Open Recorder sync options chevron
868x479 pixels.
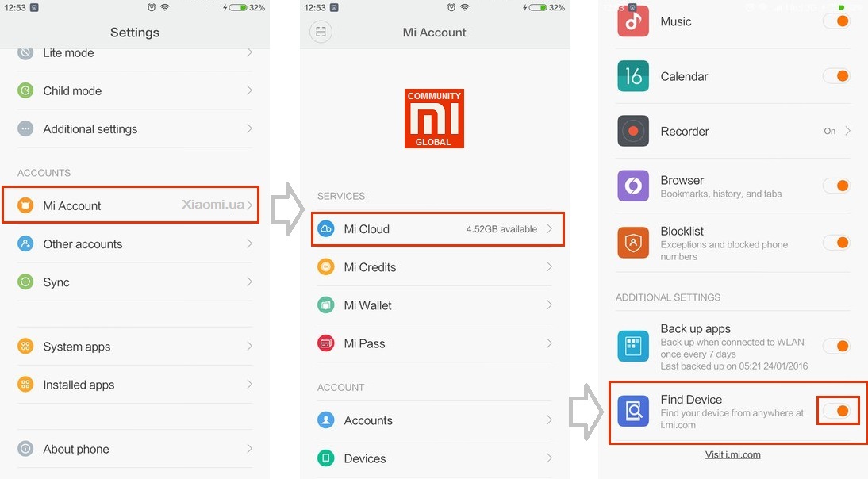click(847, 131)
